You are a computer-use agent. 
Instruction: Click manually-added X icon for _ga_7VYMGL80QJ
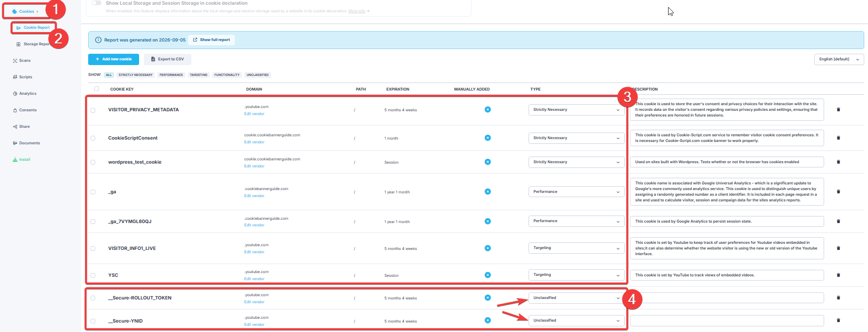[x=488, y=221]
